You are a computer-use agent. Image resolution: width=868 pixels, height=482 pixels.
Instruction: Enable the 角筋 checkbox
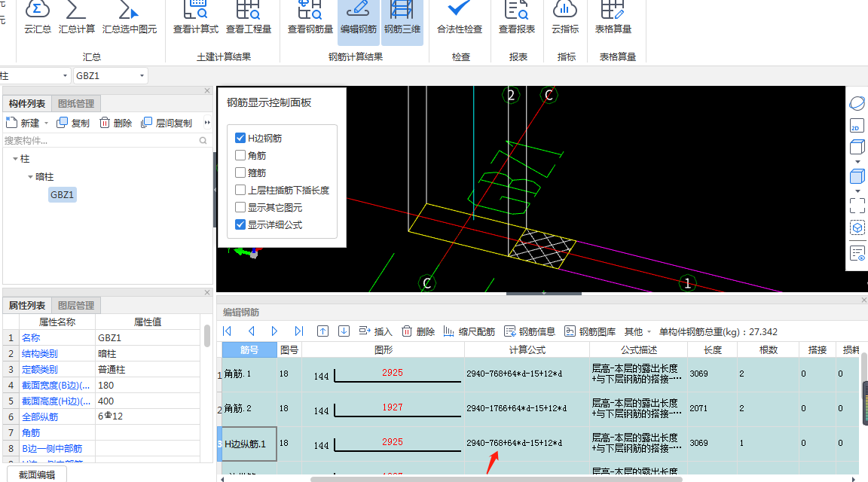tap(240, 155)
